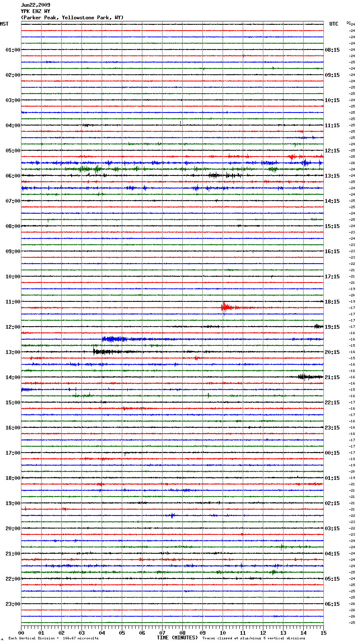This screenshot has height=644, width=357.
Task: Click the 19:15 UTC time label
Action: coord(332,327)
